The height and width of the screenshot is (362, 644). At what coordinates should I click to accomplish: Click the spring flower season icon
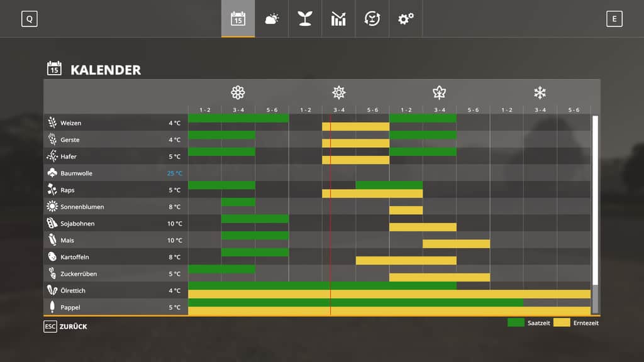coord(238,93)
